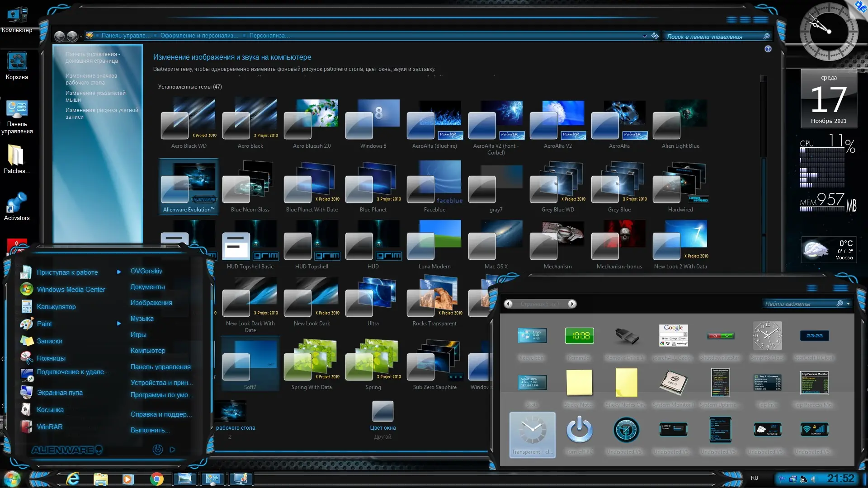
Task: Go to previous gadget gallery page
Action: click(509, 304)
